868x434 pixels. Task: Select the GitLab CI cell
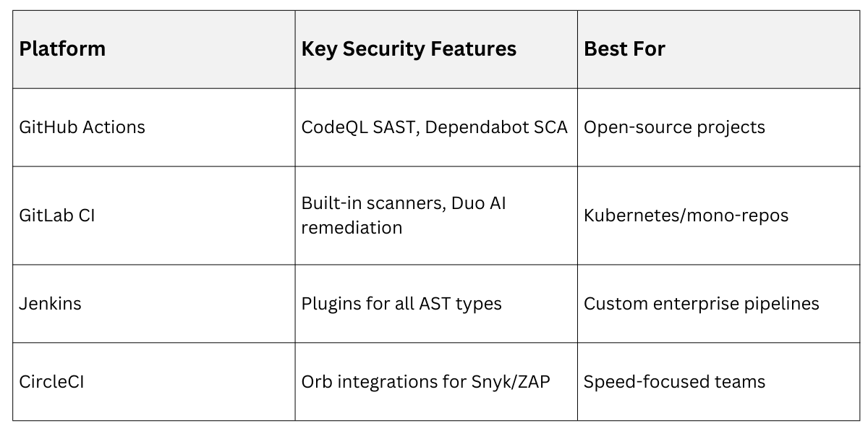tap(56, 216)
